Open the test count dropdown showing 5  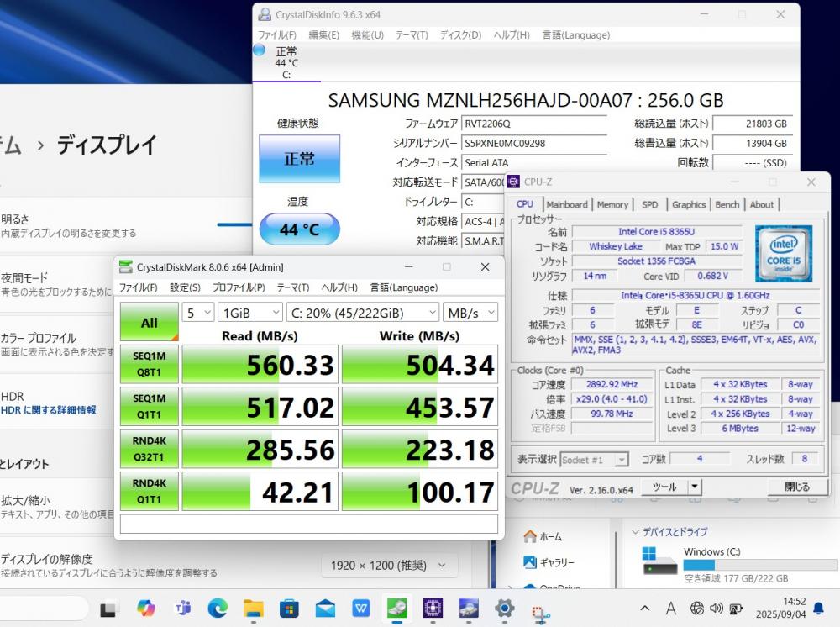tap(198, 313)
